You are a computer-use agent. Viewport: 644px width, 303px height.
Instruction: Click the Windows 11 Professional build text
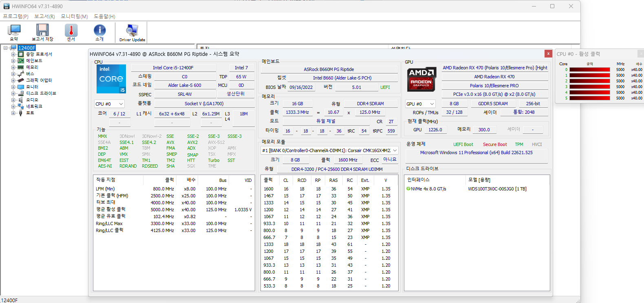(476, 153)
